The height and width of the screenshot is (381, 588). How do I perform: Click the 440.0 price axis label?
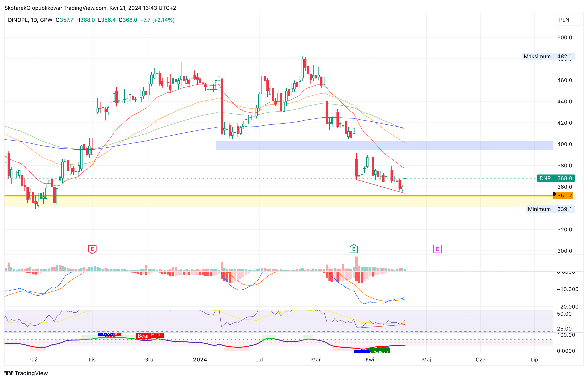point(564,102)
